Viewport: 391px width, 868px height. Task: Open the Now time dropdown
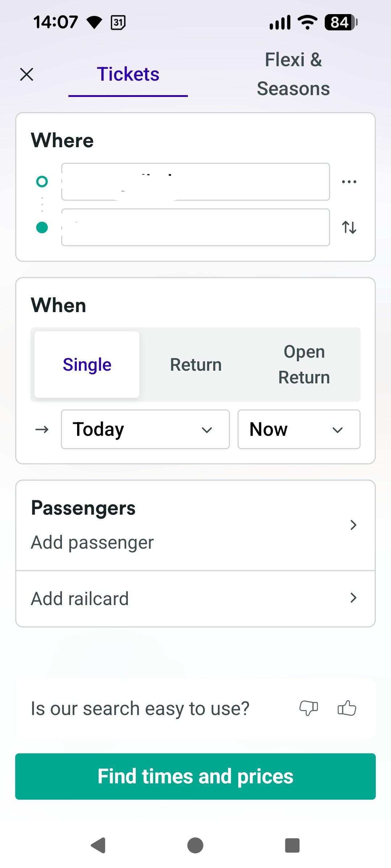pos(299,429)
